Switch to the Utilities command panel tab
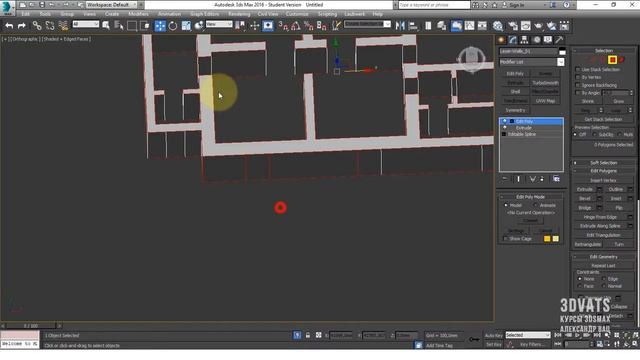This screenshot has width=640, height=360. click(559, 40)
